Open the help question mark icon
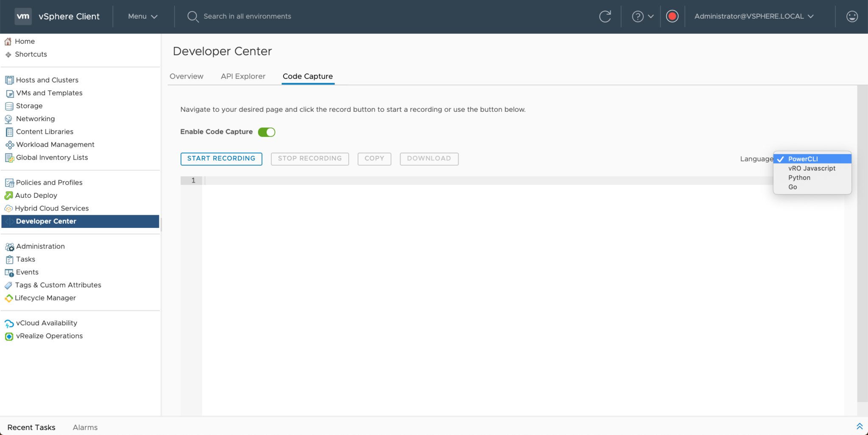Viewport: 868px width, 435px height. tap(637, 17)
